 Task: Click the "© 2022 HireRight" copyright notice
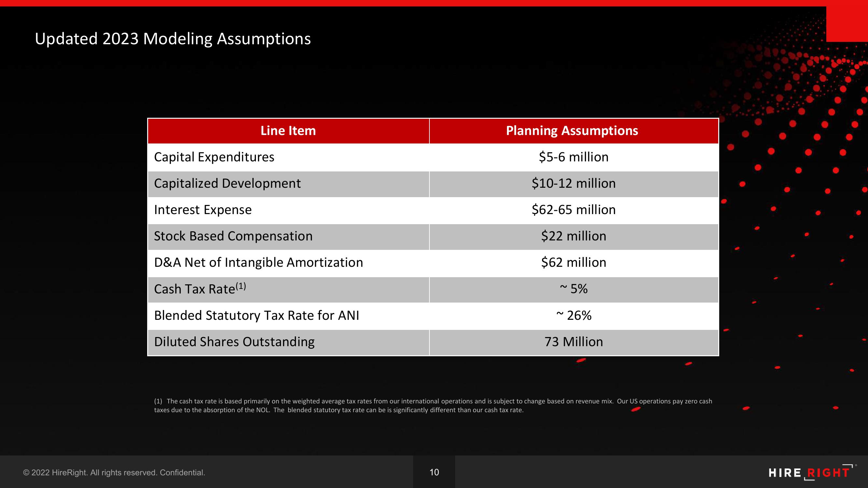[x=114, y=472]
